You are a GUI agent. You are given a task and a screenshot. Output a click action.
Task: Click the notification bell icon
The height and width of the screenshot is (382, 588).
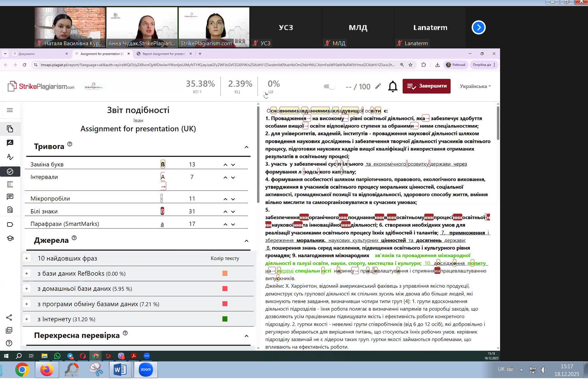tap(393, 86)
